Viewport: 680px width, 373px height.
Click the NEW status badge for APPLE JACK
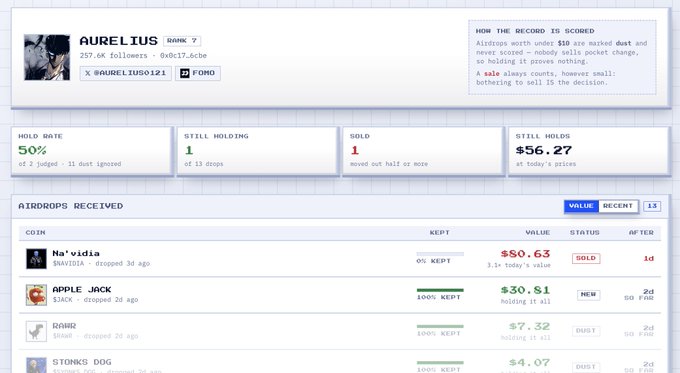588,294
